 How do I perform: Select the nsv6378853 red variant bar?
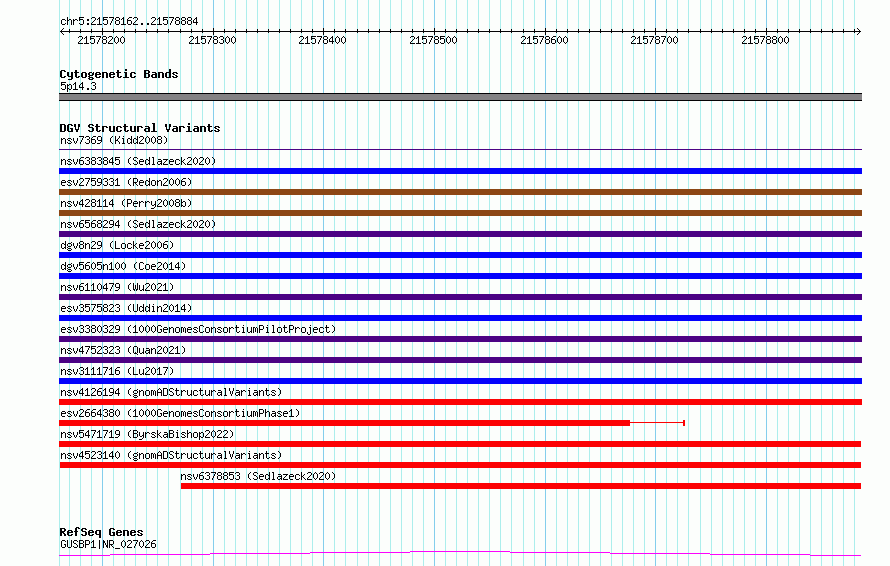click(521, 486)
